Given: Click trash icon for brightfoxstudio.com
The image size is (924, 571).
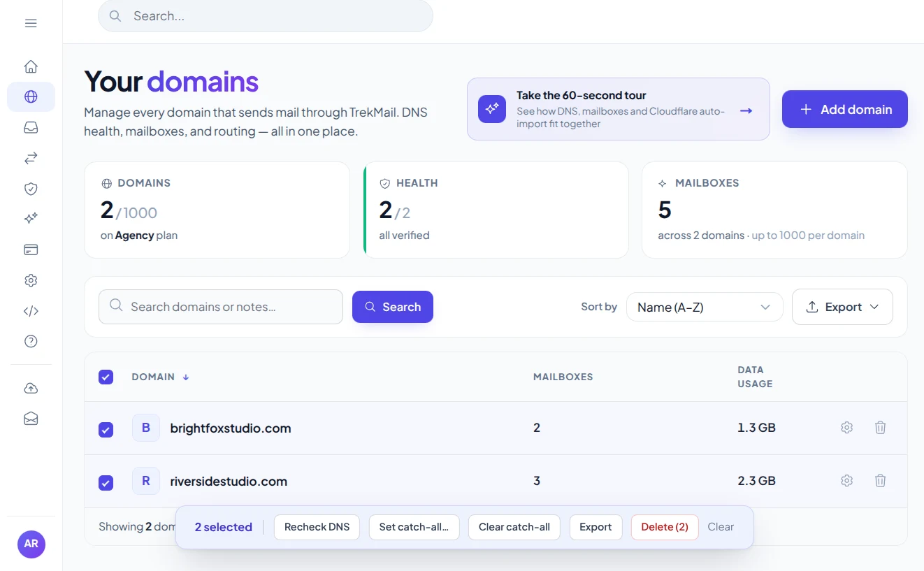Looking at the screenshot, I should click(x=880, y=427).
